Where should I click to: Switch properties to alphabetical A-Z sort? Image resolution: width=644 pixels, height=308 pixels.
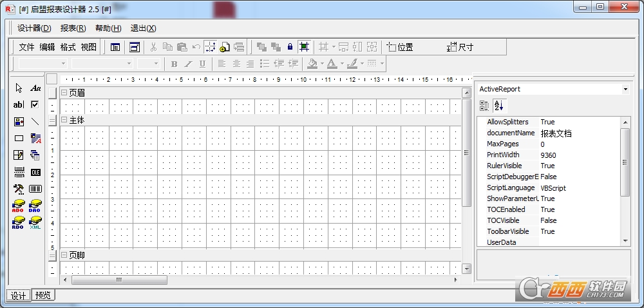coord(499,106)
